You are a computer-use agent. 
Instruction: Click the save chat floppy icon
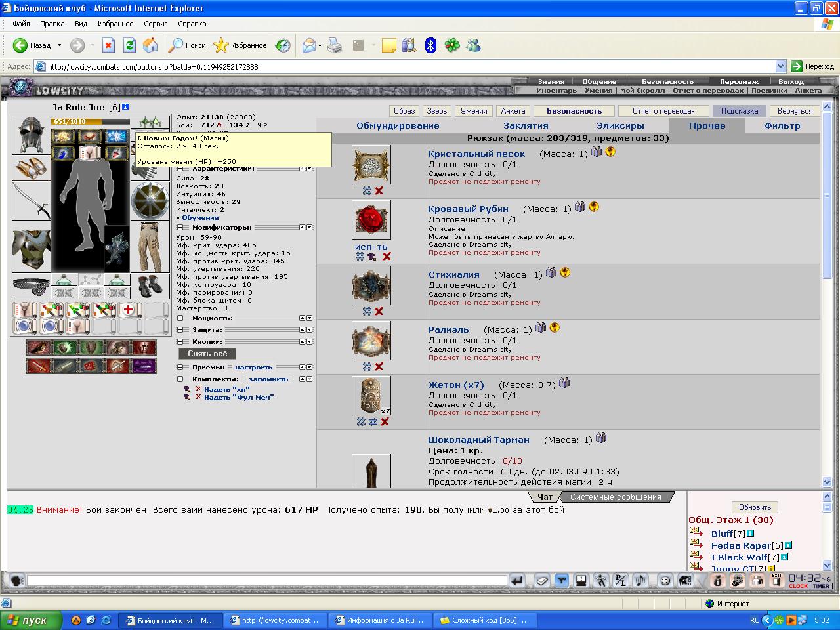click(x=581, y=580)
